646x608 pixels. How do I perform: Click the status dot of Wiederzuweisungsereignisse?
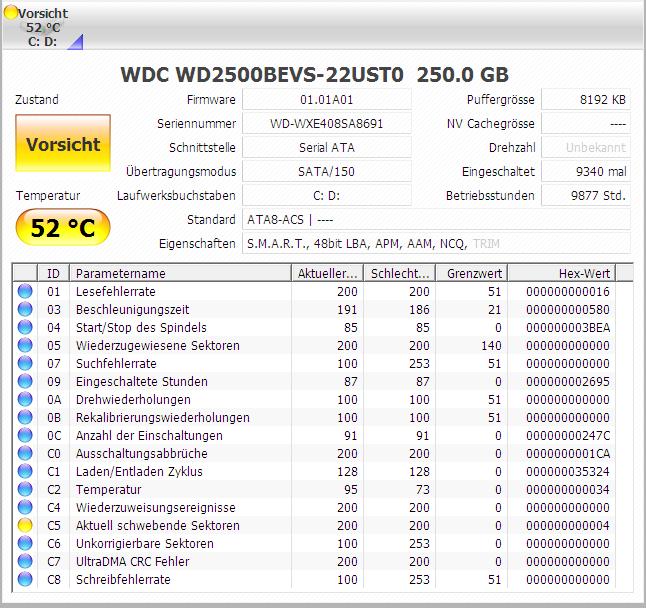(x=25, y=507)
